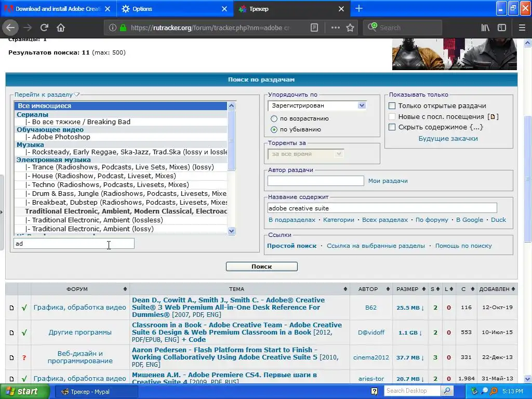This screenshot has height=399, width=532.
Task: Click forum list scroll-up arrow
Action: point(231,105)
